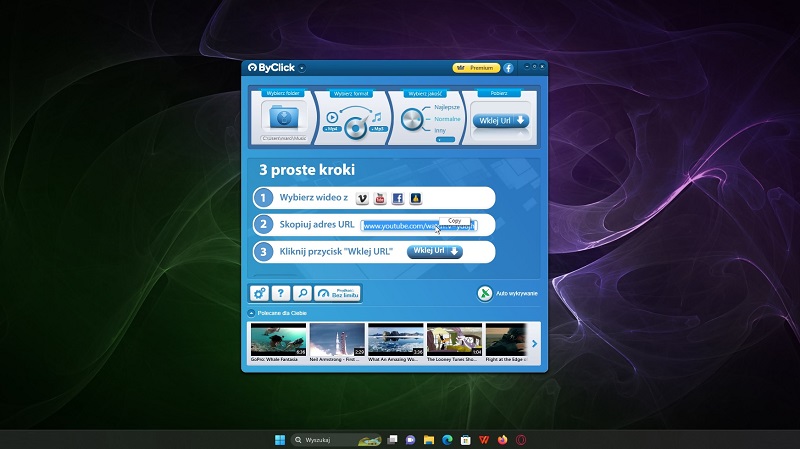Screen dimensions: 800x449
Task: Click the Wybierz jakość tab label
Action: (425, 93)
